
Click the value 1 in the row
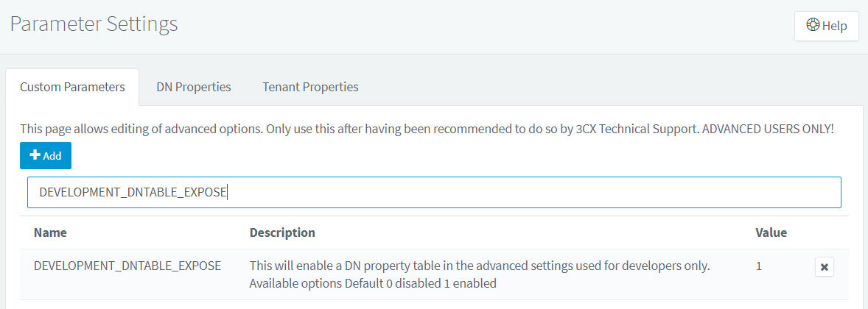[759, 266]
